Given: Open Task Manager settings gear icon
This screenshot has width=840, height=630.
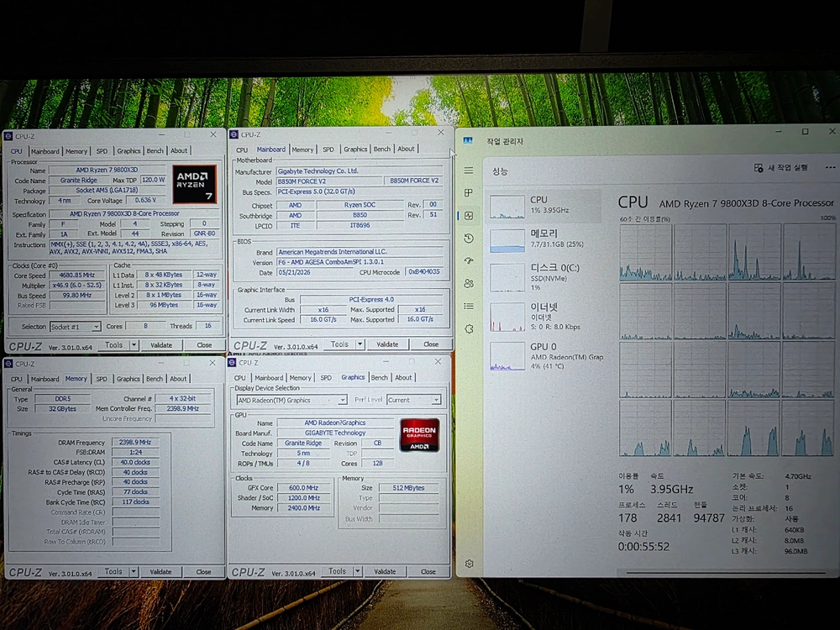Looking at the screenshot, I should click(470, 564).
